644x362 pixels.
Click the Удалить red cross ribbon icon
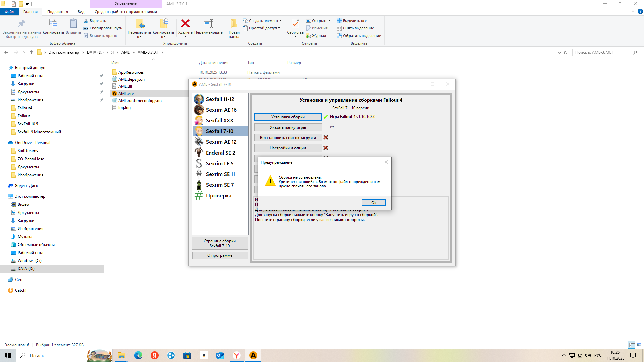tap(185, 23)
